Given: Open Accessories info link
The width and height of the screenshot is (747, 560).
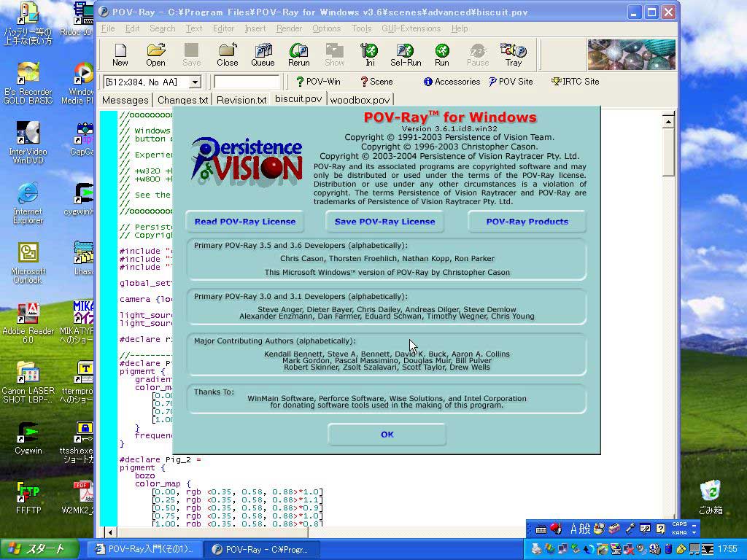Looking at the screenshot, I should point(452,82).
